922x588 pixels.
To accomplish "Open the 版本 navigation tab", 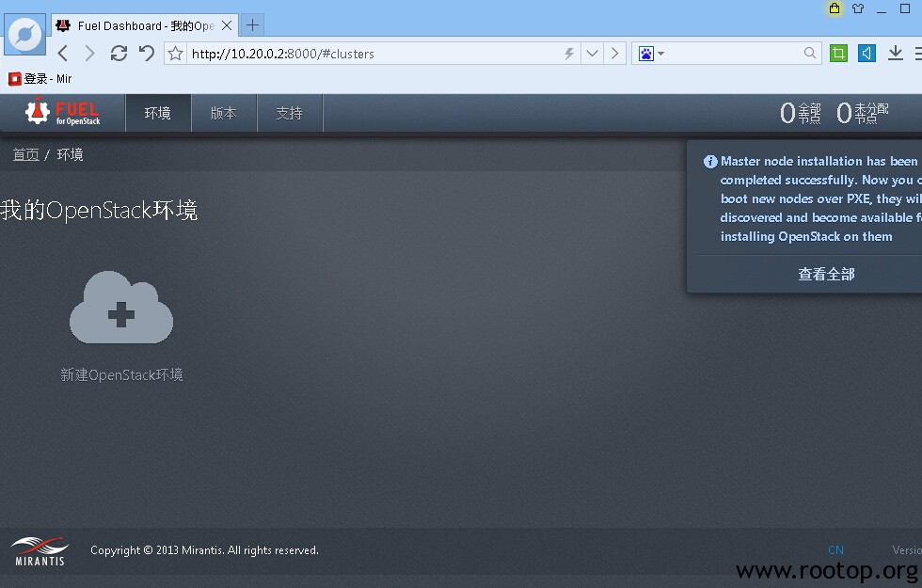I will pos(224,113).
